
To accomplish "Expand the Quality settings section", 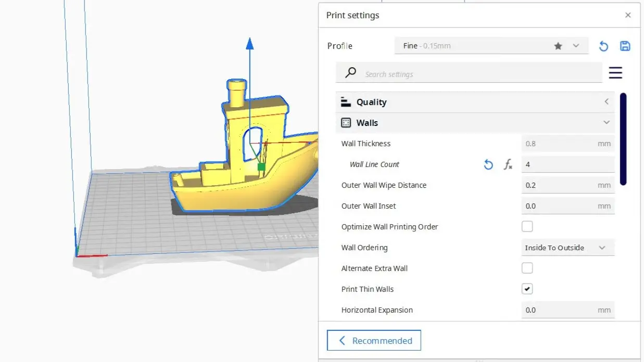I will pyautogui.click(x=475, y=102).
